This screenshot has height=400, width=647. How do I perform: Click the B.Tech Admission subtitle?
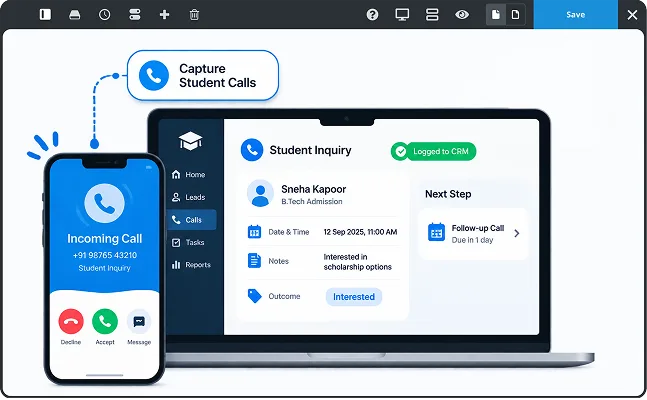pos(312,201)
